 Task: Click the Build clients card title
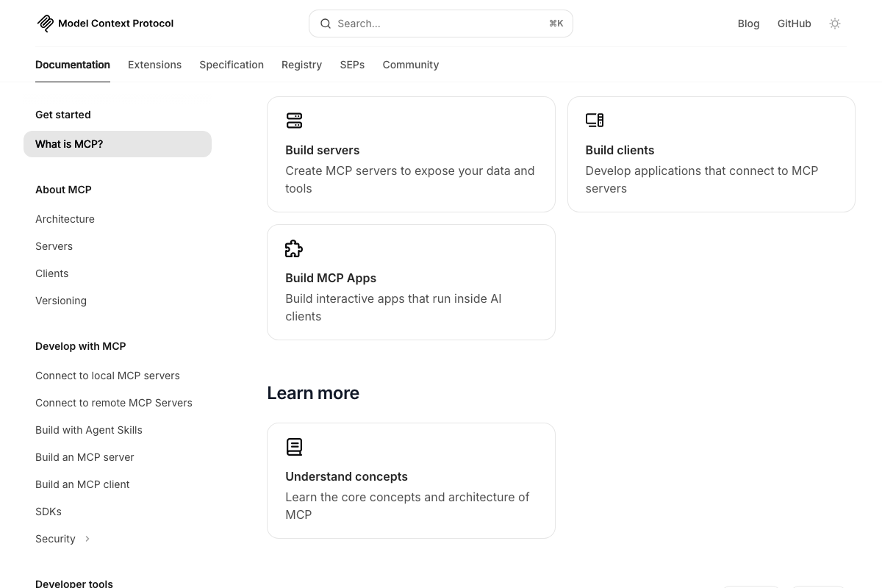coord(620,150)
